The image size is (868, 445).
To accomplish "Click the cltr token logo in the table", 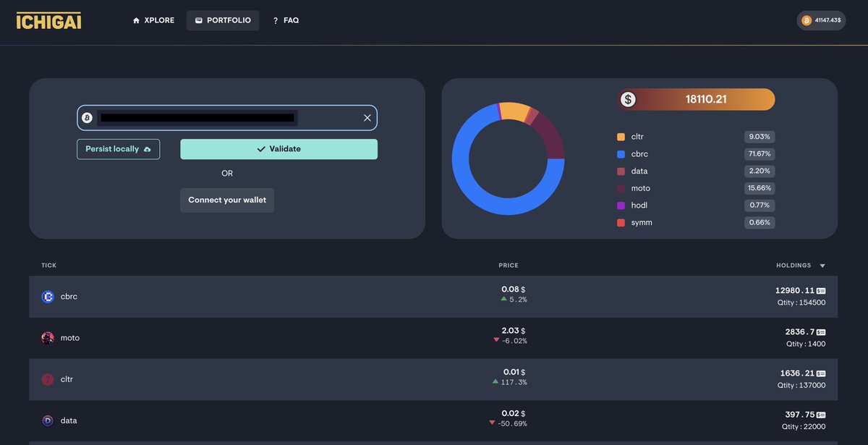I will click(x=48, y=379).
